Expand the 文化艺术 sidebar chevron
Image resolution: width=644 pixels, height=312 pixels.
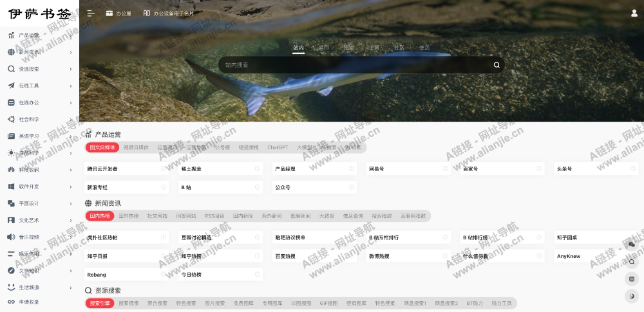coord(71,220)
